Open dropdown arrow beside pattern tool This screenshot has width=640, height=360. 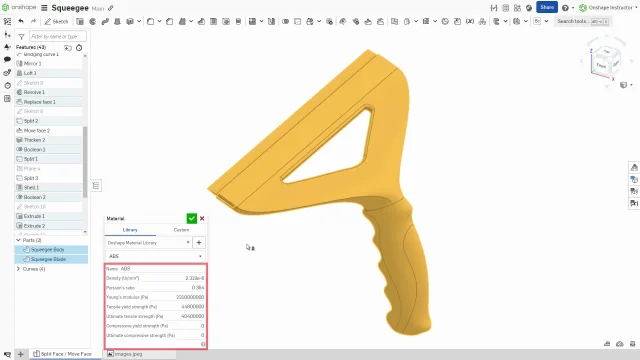[x=261, y=21]
